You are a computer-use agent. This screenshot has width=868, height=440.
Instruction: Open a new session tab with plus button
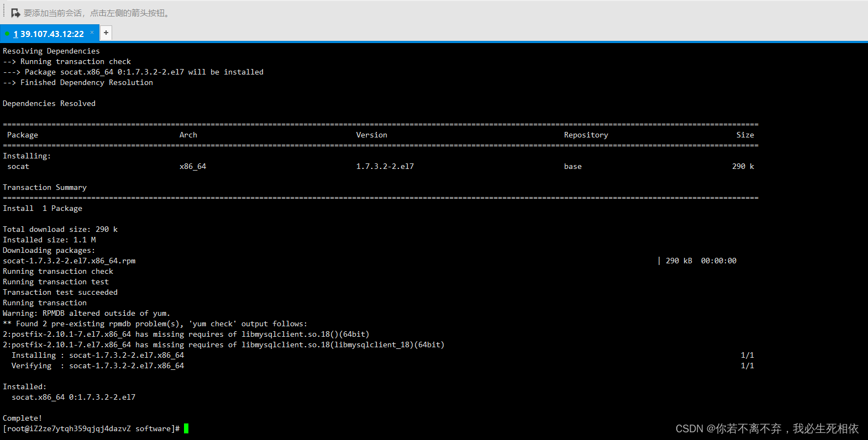point(106,33)
